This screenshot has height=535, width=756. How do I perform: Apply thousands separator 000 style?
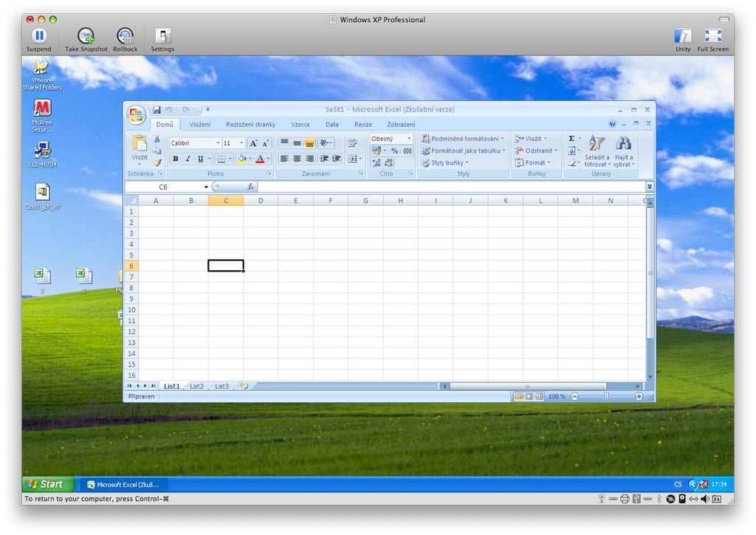pos(408,151)
